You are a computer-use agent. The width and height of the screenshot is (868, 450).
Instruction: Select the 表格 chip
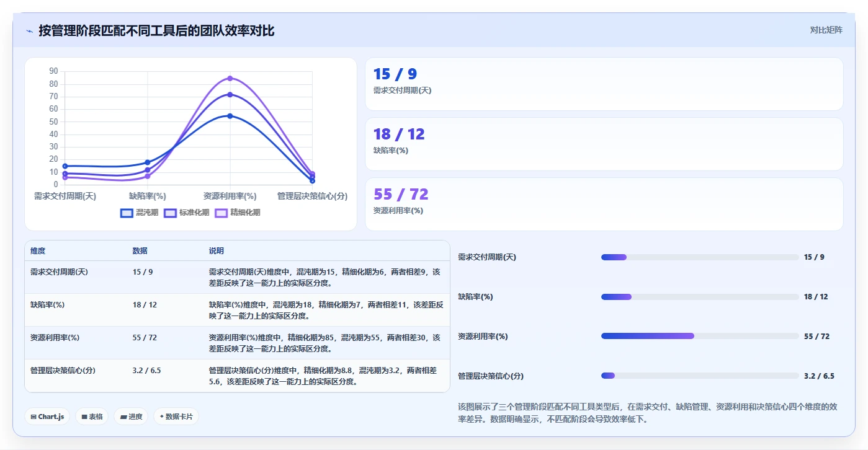(x=92, y=417)
